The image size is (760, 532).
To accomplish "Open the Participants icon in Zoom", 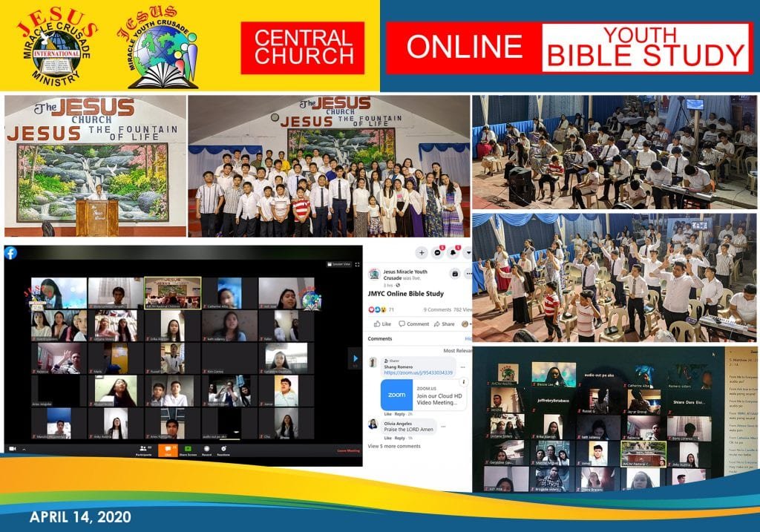I will click(x=143, y=449).
